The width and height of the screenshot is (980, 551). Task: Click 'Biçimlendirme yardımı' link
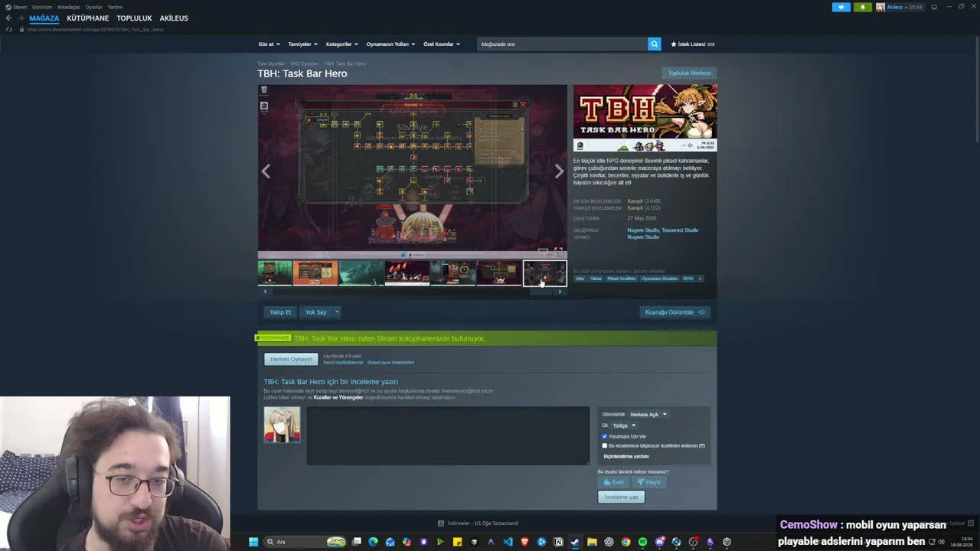tap(626, 456)
